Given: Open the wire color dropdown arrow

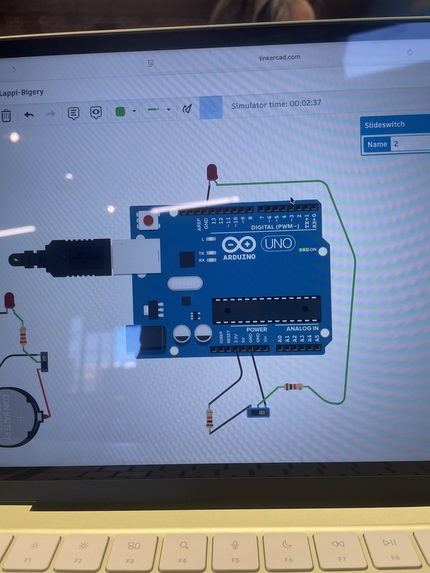Looking at the screenshot, I should (x=134, y=111).
